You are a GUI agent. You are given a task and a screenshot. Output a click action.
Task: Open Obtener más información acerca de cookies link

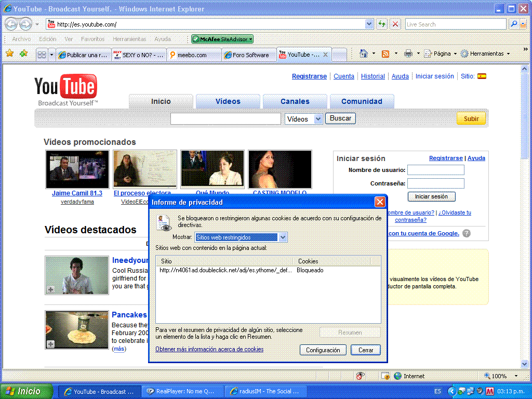click(x=209, y=349)
